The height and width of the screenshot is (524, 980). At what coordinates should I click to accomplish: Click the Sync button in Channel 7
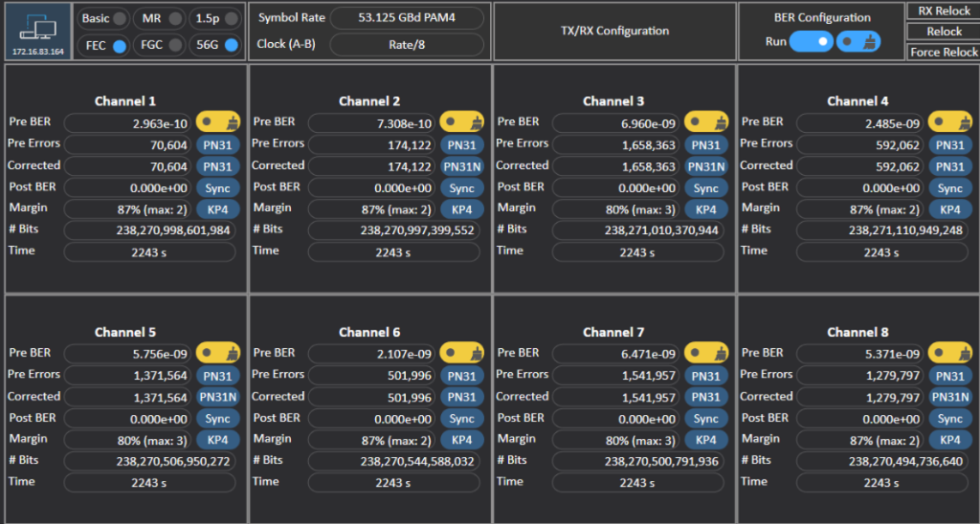(x=705, y=419)
